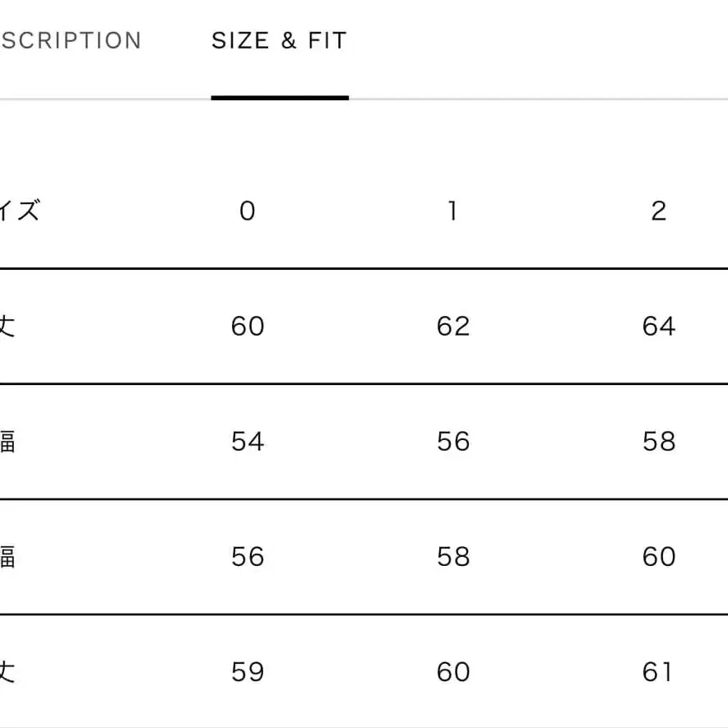Click the 64 measurement cell
The height and width of the screenshot is (728, 728).
658,327
